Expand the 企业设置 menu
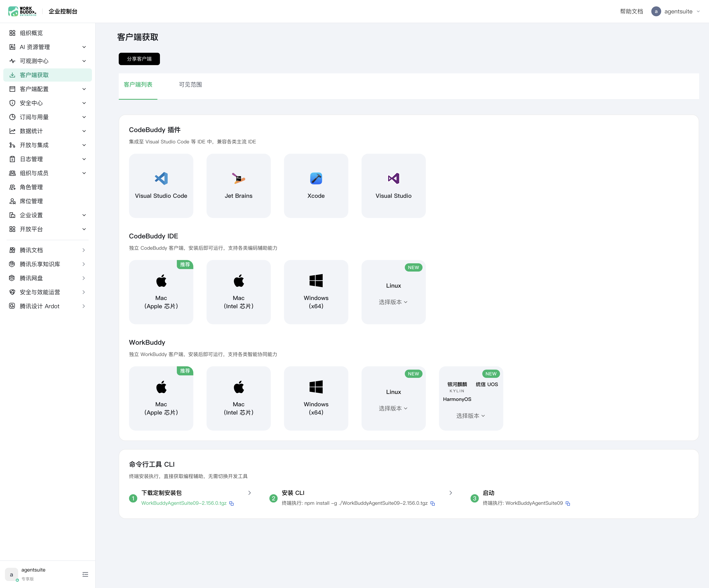709x588 pixels. pos(47,215)
